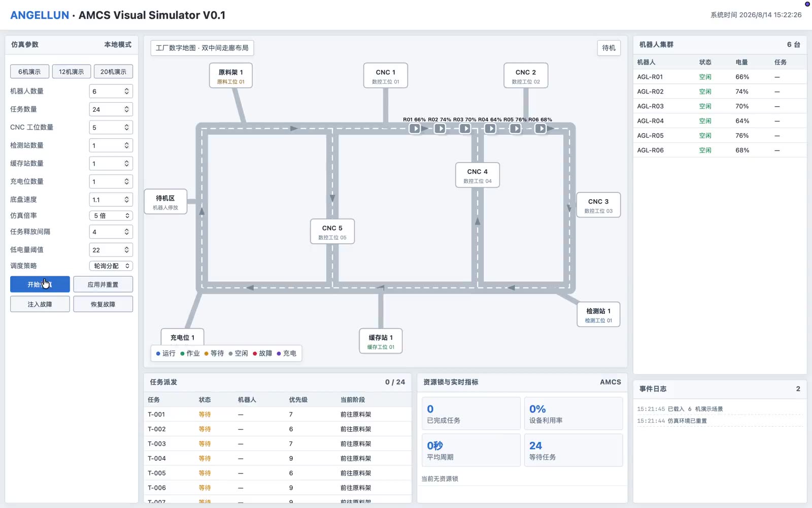Select robot R02 marker on the track

440,129
